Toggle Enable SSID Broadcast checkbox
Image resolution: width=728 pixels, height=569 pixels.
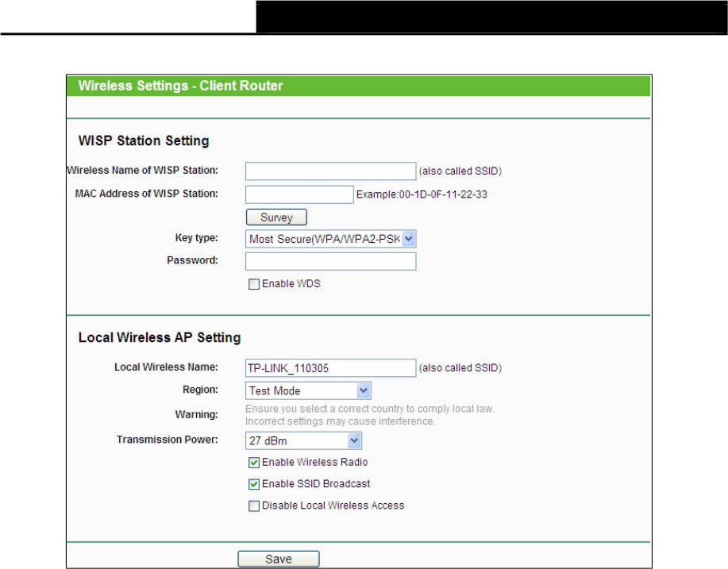254,484
